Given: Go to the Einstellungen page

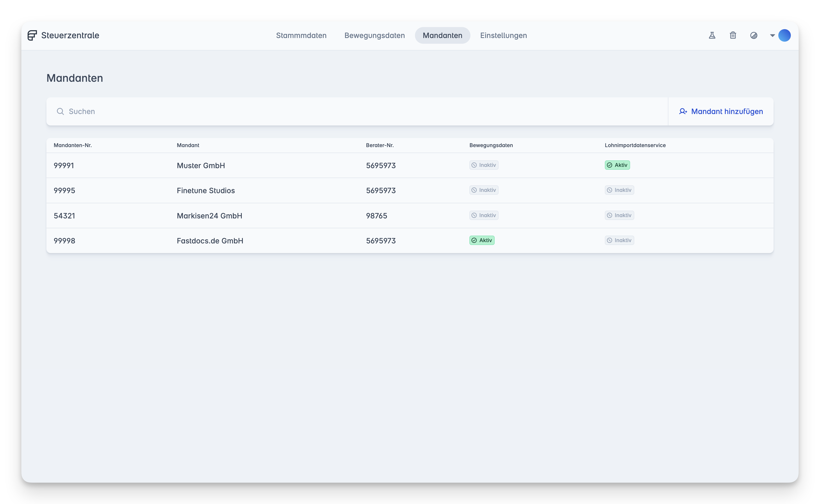Looking at the screenshot, I should (503, 35).
